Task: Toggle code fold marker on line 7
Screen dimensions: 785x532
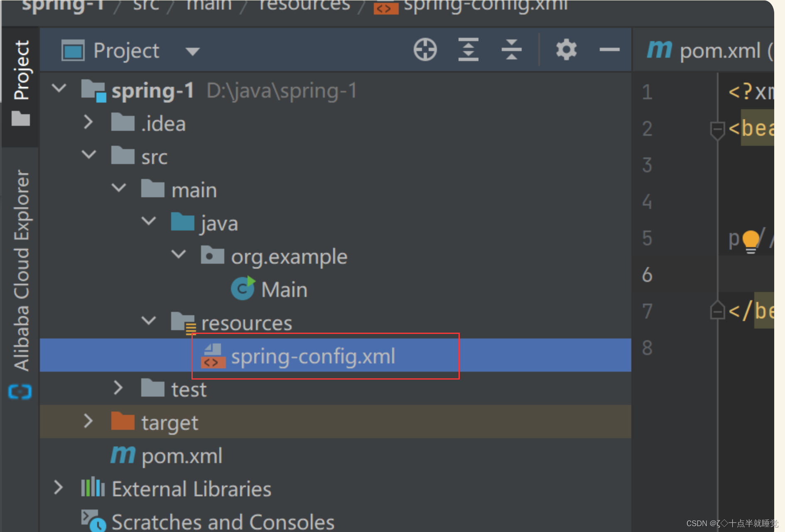Action: 717,310
